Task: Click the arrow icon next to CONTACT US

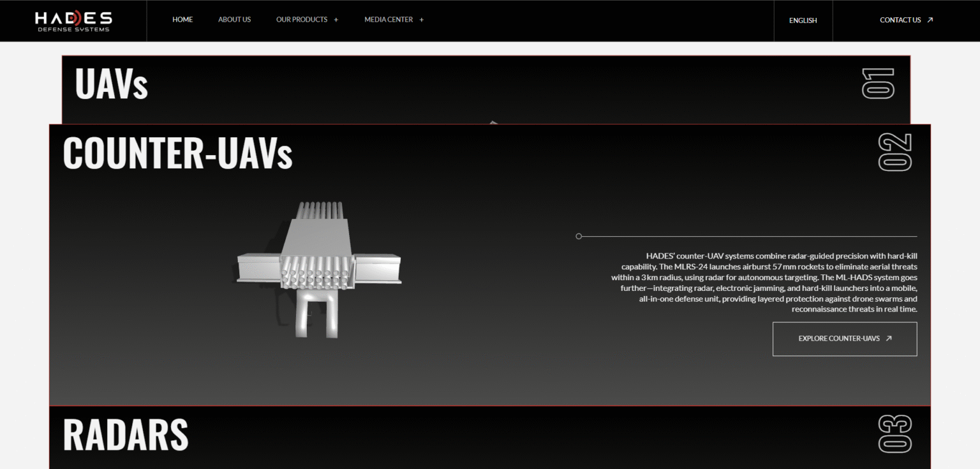Action: point(930,20)
